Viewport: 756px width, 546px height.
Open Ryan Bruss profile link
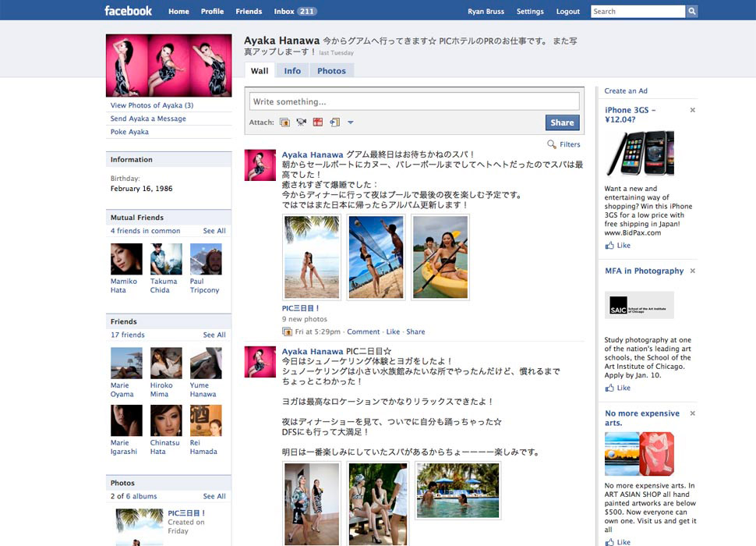pos(486,11)
